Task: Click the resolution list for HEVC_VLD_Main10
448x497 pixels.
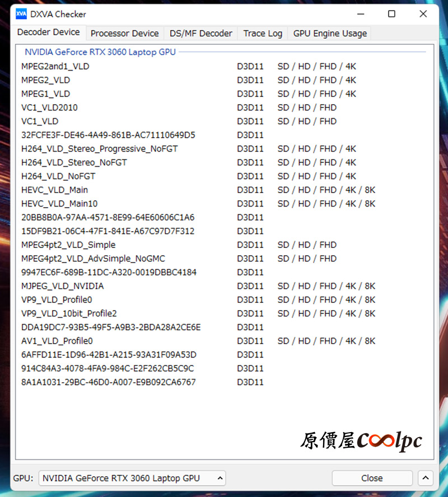Action: [326, 204]
